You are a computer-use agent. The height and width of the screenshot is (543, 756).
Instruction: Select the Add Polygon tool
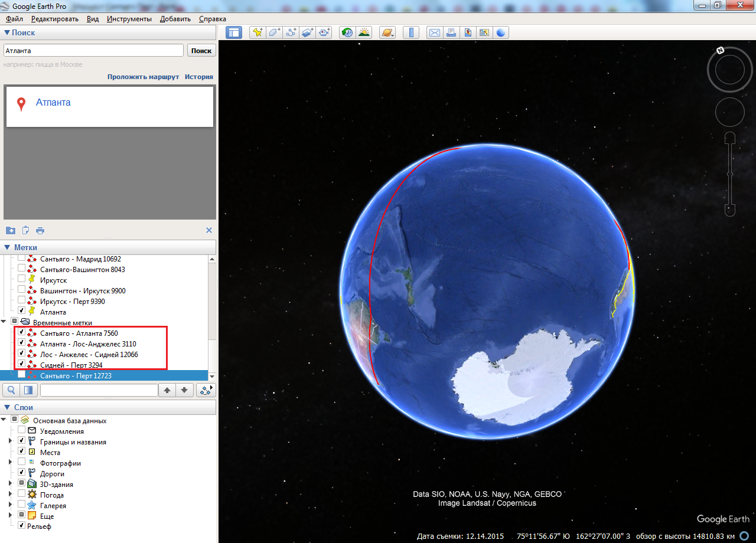click(274, 32)
